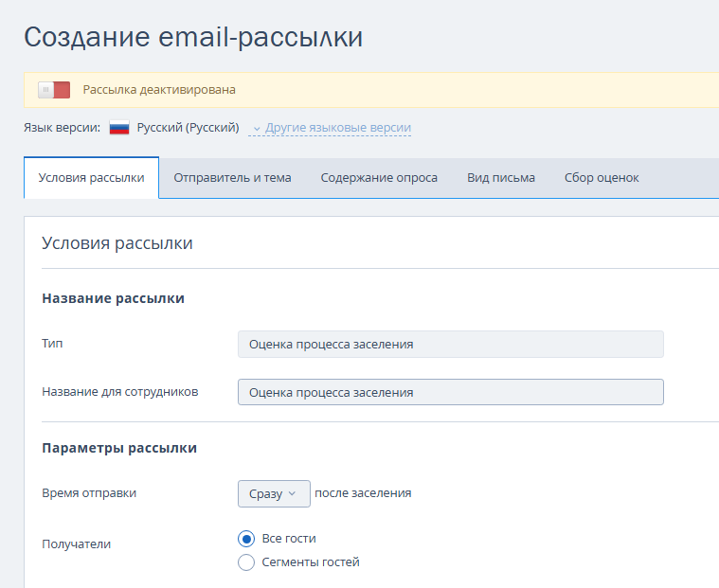Click the Время отправки label
The width and height of the screenshot is (719, 588).
89,493
